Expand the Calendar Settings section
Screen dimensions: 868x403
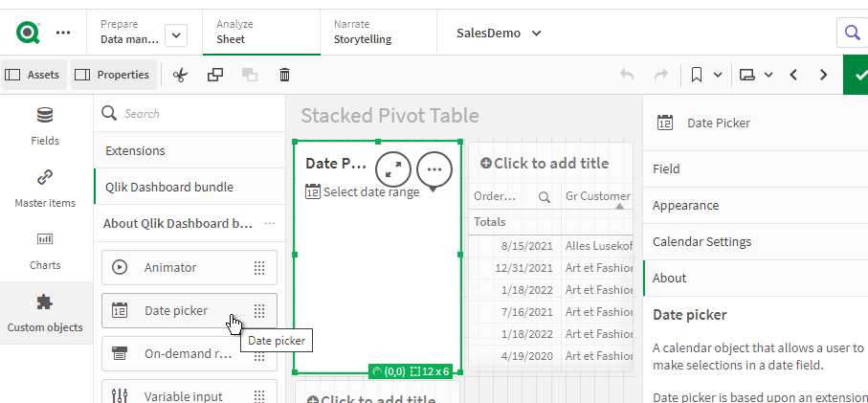coord(701,241)
